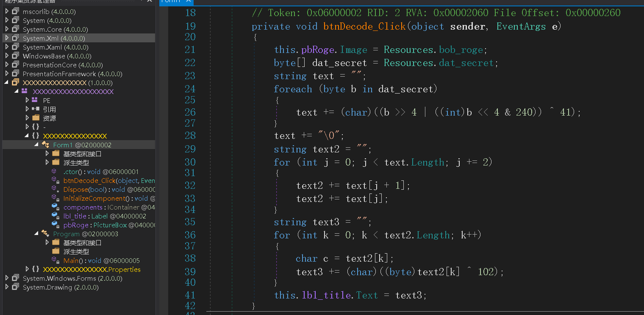Click folder icon of 派生类型 under Form1
The height and width of the screenshot is (315, 644).
(56, 163)
